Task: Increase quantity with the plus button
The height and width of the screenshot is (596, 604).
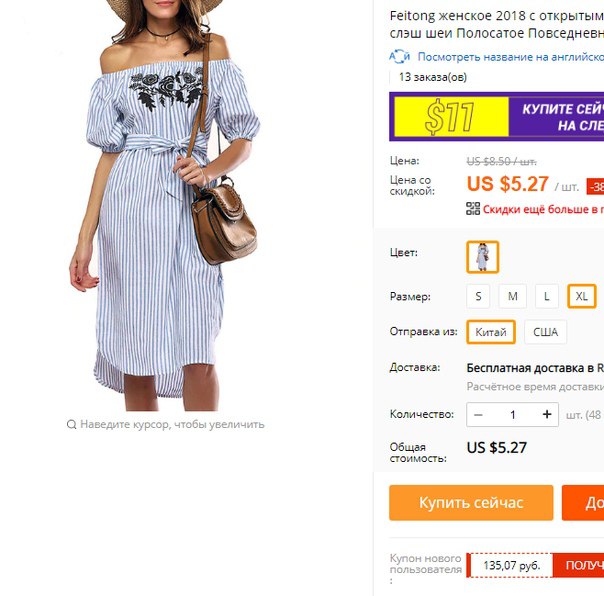Action: click(x=547, y=415)
